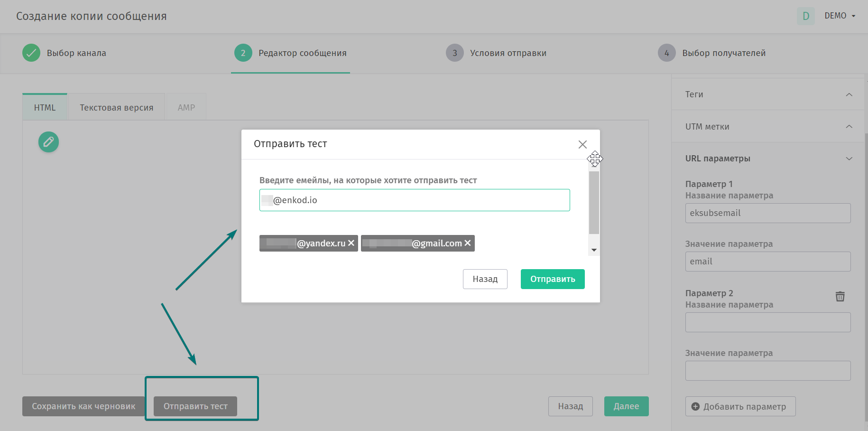Select the AMP tab

(186, 107)
